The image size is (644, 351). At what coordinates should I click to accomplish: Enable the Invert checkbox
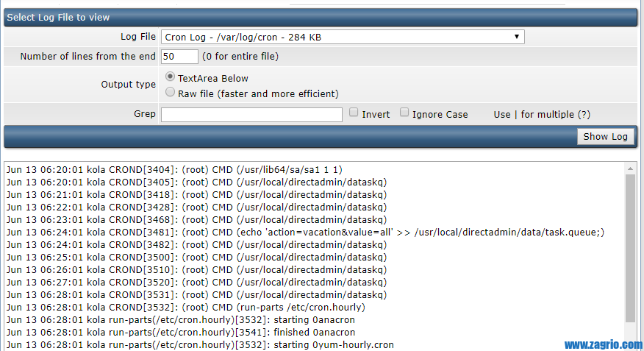(x=354, y=113)
